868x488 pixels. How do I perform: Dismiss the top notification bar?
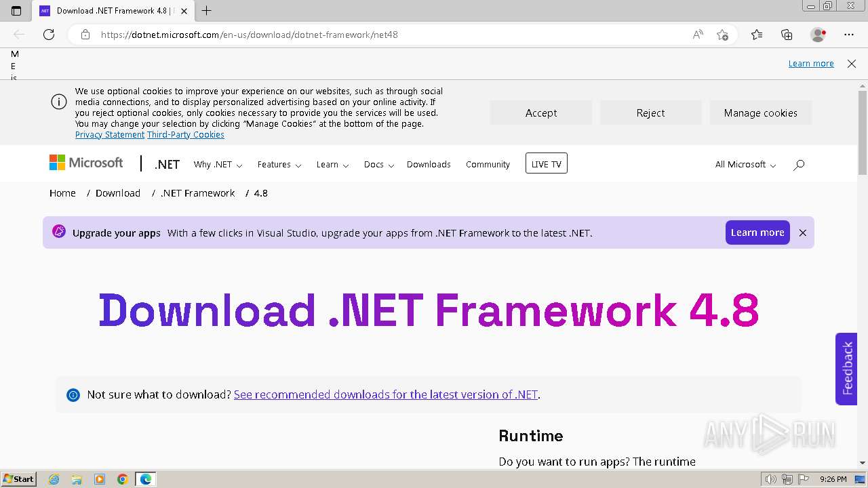click(852, 64)
